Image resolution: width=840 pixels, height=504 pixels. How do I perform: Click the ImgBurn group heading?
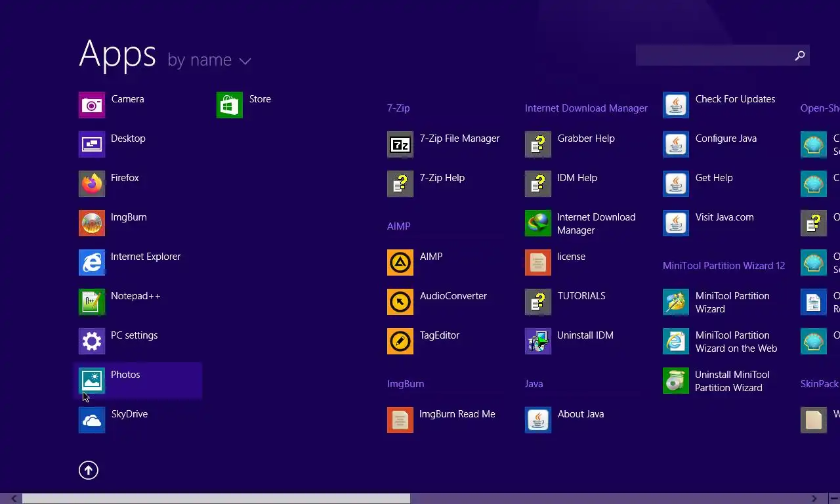tap(406, 384)
